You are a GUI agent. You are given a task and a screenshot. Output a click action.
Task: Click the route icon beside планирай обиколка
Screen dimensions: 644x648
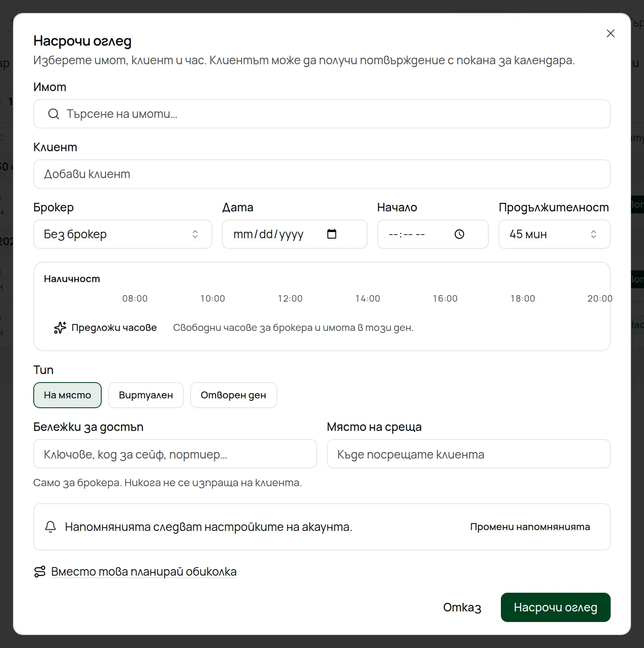[x=40, y=572]
